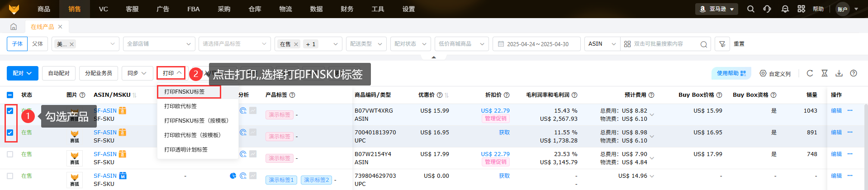Image resolution: width=868 pixels, height=190 pixels.
Task: Uncheck the second product row checkbox
Action: pyautogui.click(x=10, y=133)
